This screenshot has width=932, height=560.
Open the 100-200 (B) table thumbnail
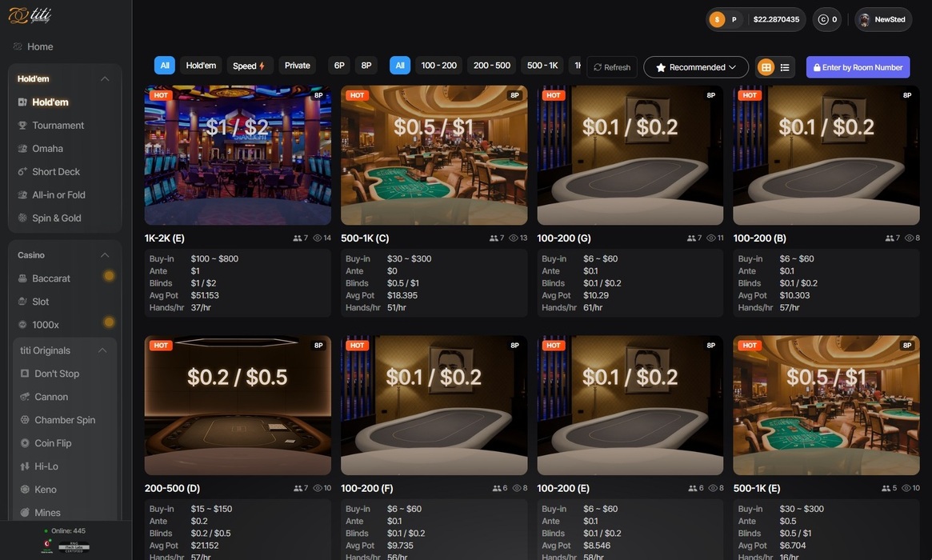click(x=826, y=155)
